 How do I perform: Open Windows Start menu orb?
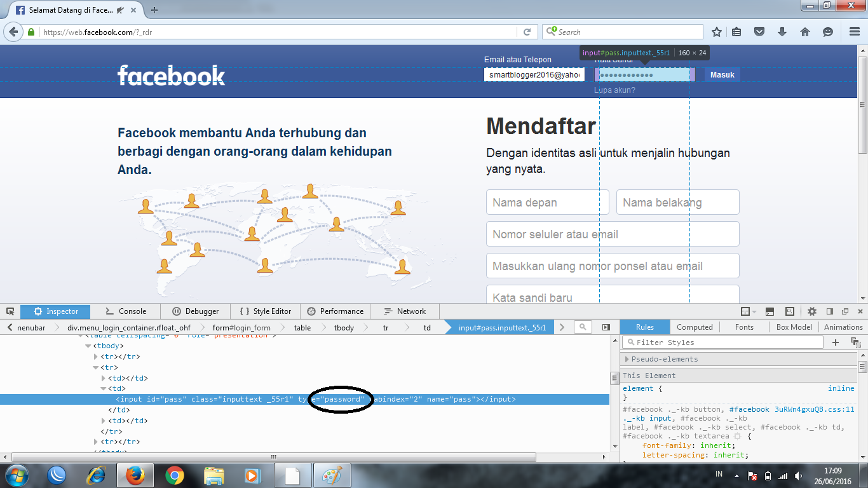[x=16, y=475]
